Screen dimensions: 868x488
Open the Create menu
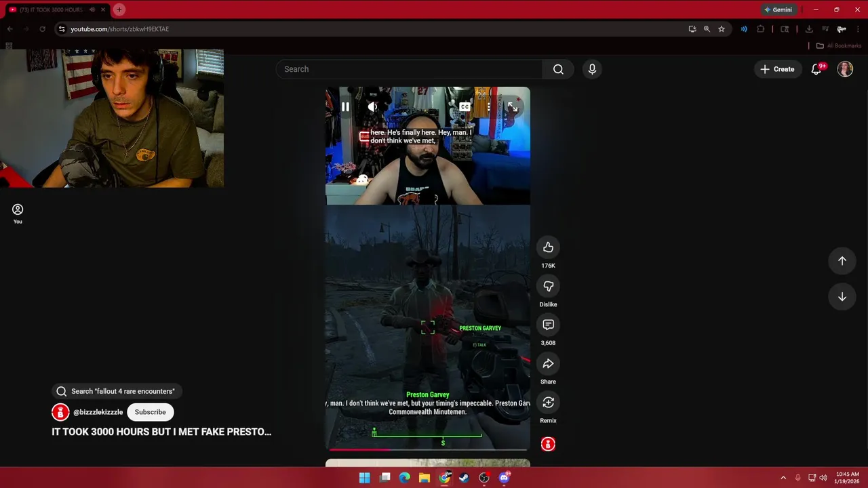click(x=777, y=69)
